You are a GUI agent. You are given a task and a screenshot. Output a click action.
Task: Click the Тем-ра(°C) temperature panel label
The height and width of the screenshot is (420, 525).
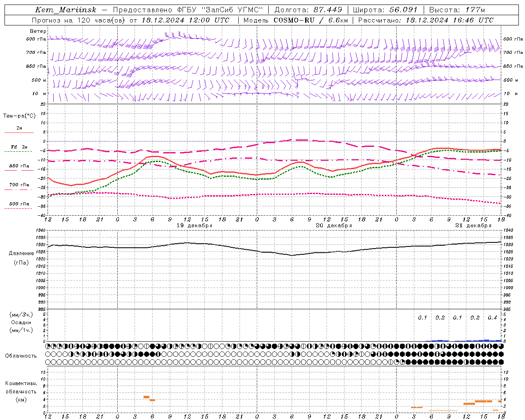19,116
